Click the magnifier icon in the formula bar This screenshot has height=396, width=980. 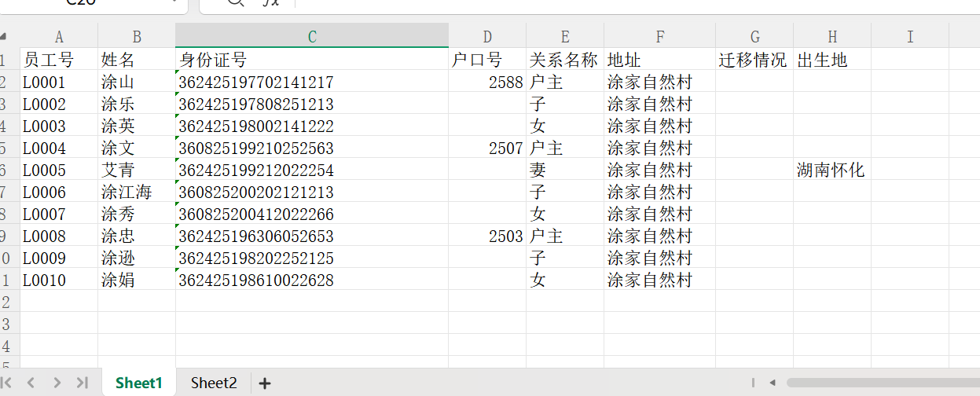coord(236,2)
